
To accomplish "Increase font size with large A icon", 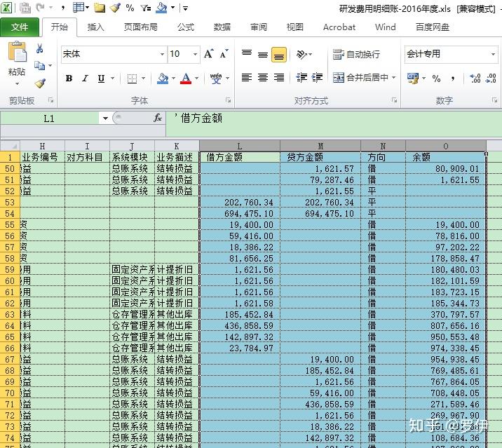I will pos(208,54).
